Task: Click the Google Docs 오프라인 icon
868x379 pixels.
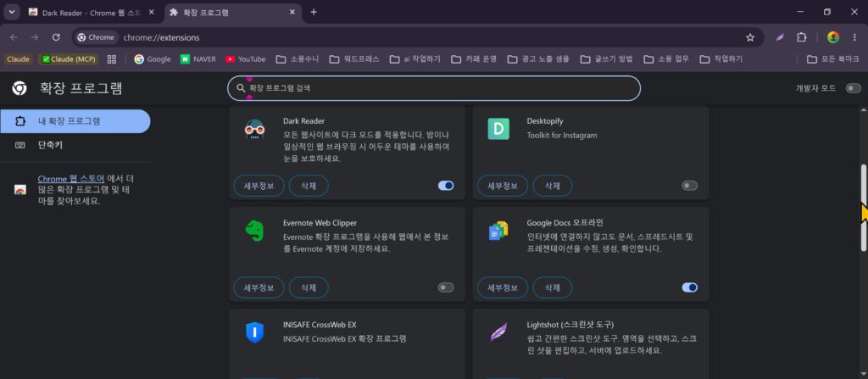Action: point(498,231)
